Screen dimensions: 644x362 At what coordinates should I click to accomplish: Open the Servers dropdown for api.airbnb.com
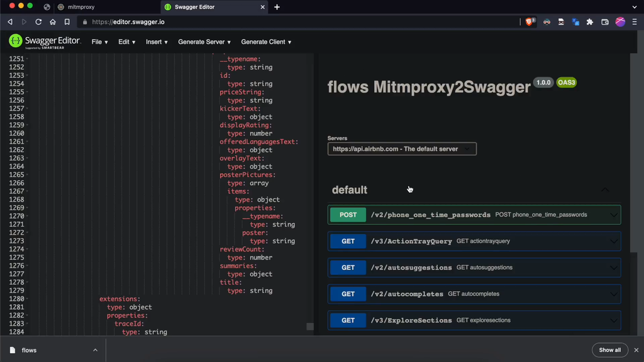[402, 149]
